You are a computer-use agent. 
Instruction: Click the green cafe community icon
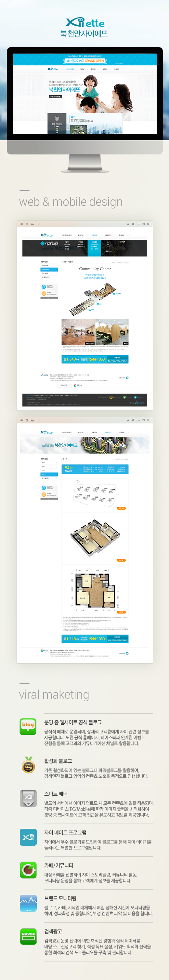tap(28, 870)
